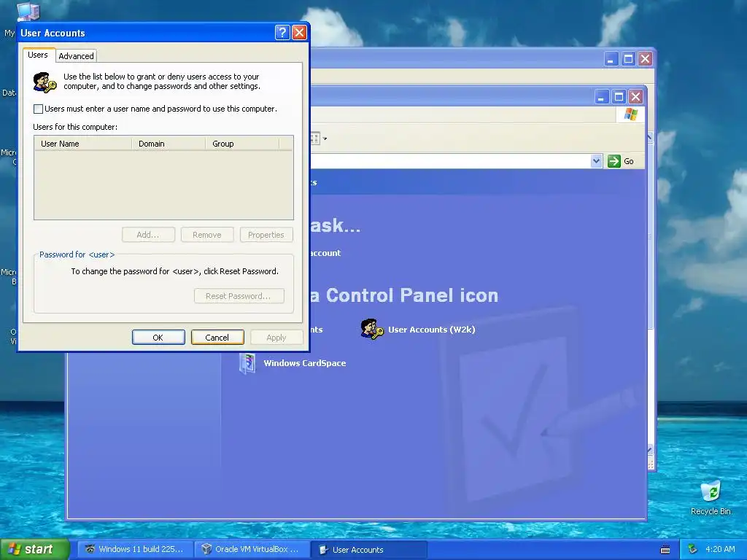Open the Start menu
The width and height of the screenshot is (747, 560).
click(34, 549)
